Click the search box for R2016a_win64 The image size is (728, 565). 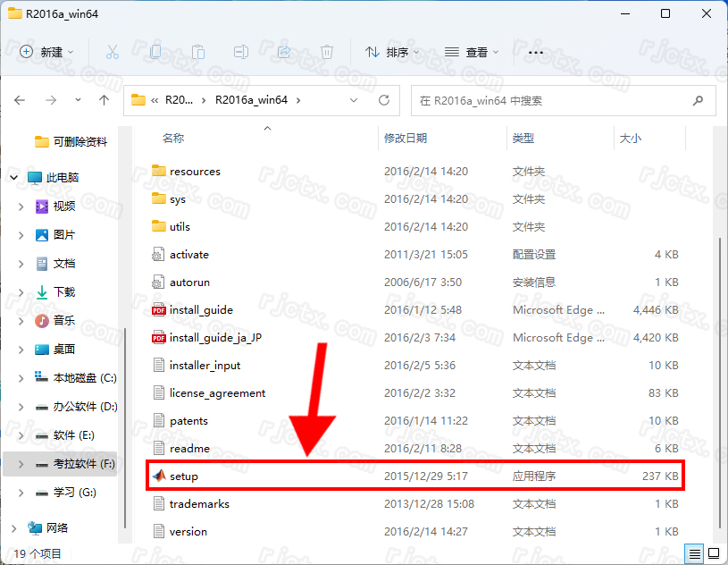click(x=554, y=100)
